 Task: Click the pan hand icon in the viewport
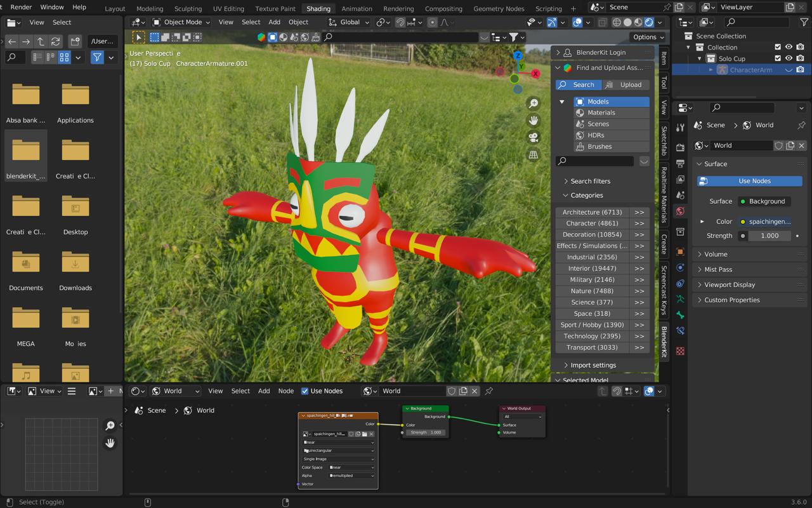coord(534,120)
